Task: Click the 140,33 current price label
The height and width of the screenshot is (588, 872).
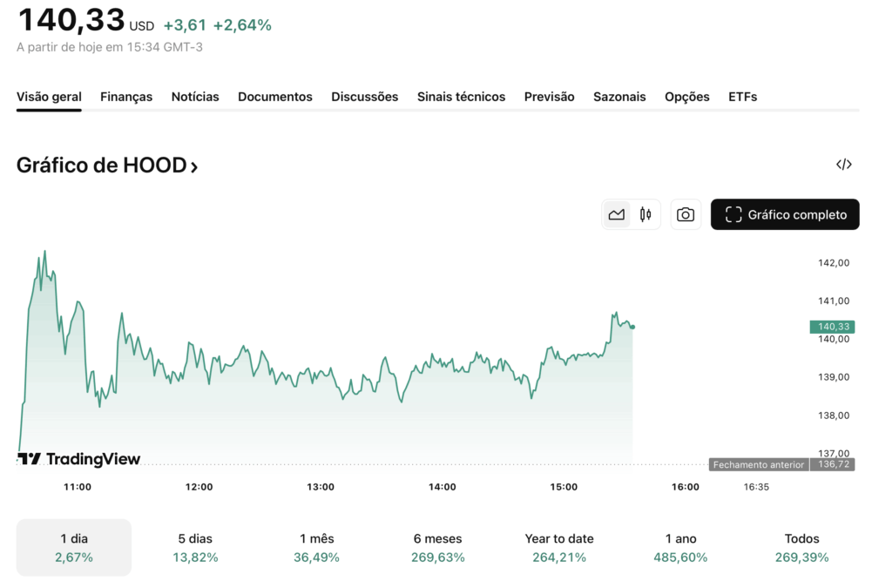Action: [832, 327]
